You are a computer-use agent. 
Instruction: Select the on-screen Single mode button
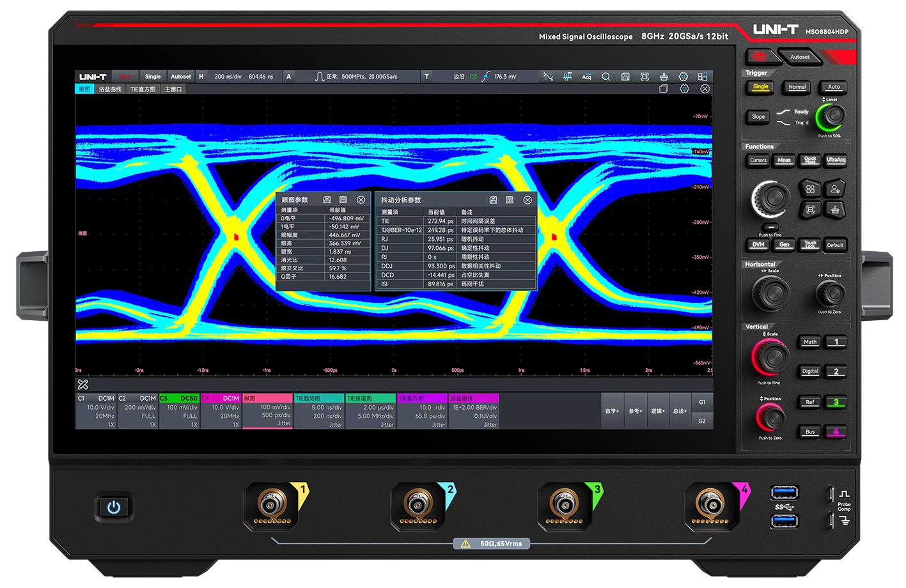pyautogui.click(x=153, y=77)
